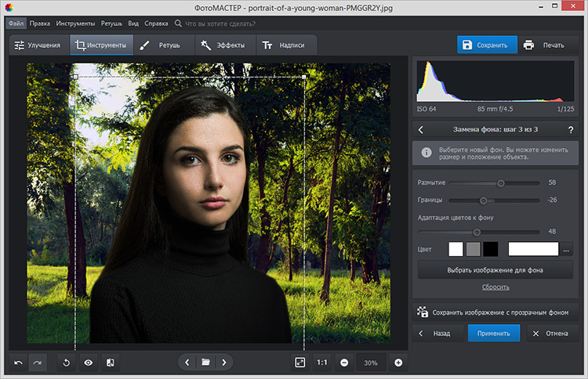Screen dimensions: 588x379
Task: Toggle the eye preview of original
Action: (89, 363)
